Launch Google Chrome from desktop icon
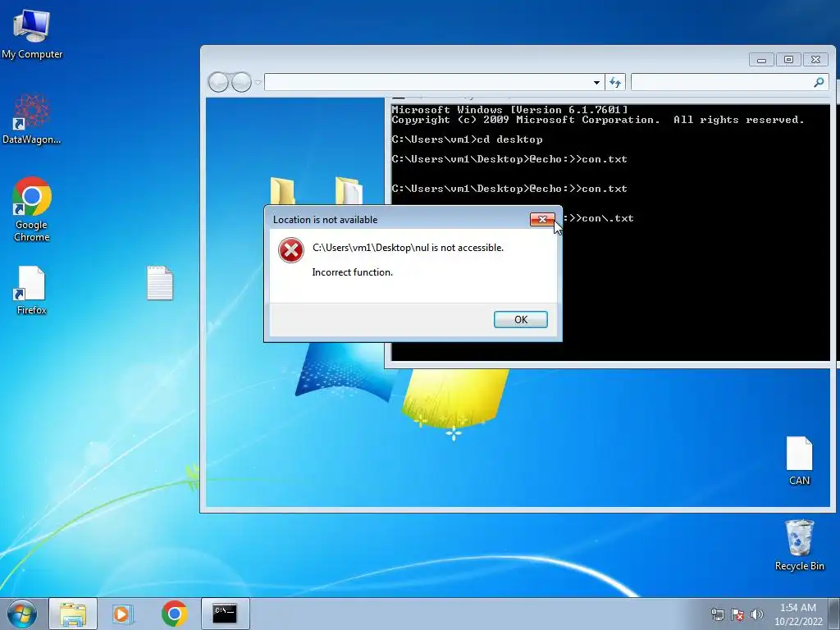840x630 pixels. 32,209
